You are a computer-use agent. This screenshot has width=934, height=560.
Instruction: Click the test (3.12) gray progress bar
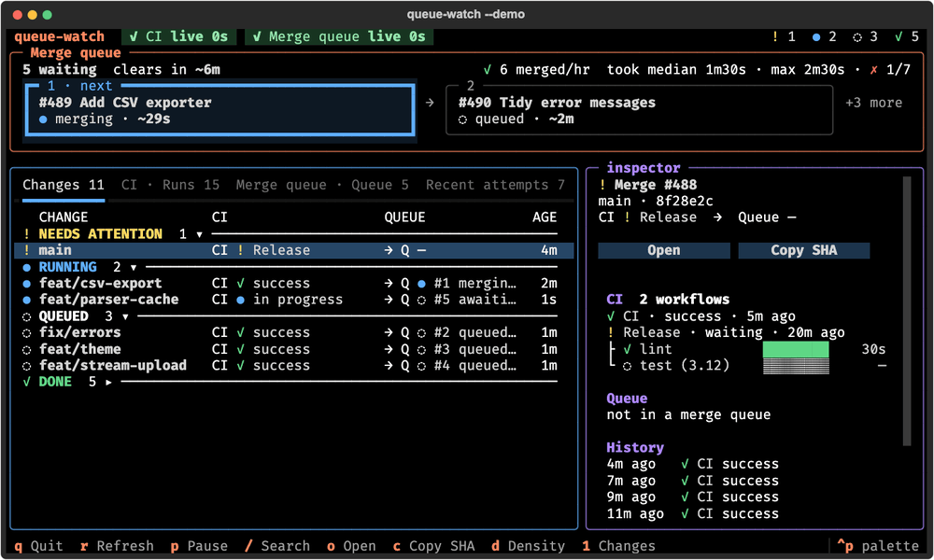pos(796,366)
